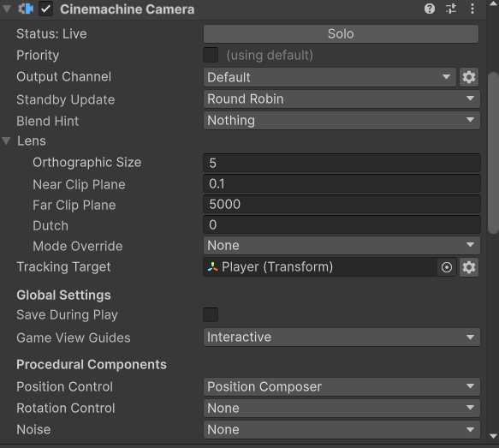
Task: Click the Near Clip Plane value field
Action: pyautogui.click(x=342, y=183)
